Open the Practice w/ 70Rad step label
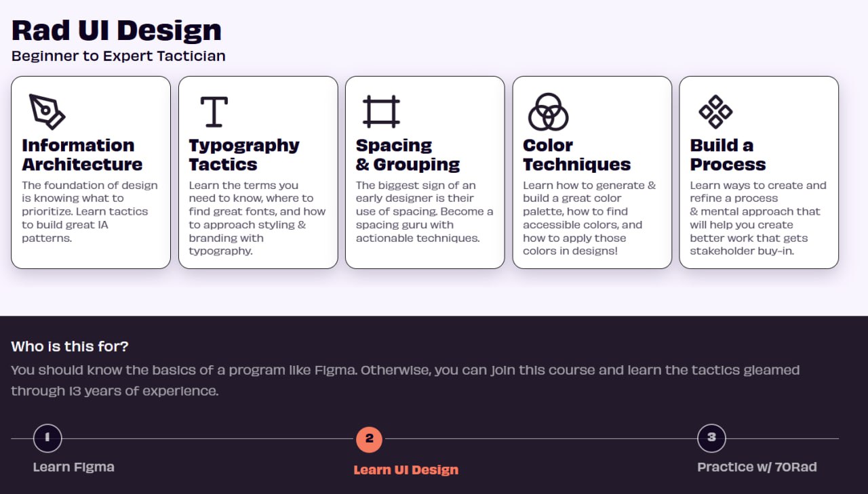This screenshot has height=494, width=868. tap(757, 467)
